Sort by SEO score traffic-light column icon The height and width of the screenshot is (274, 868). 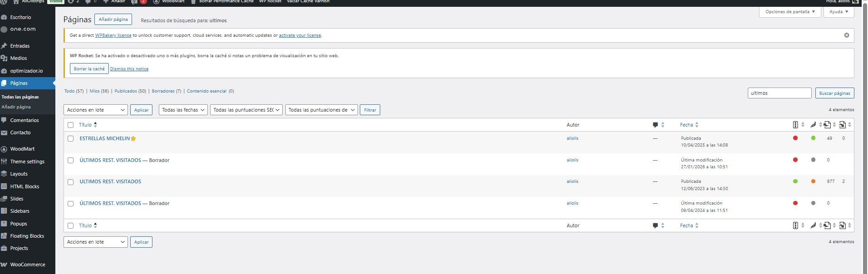[795, 125]
